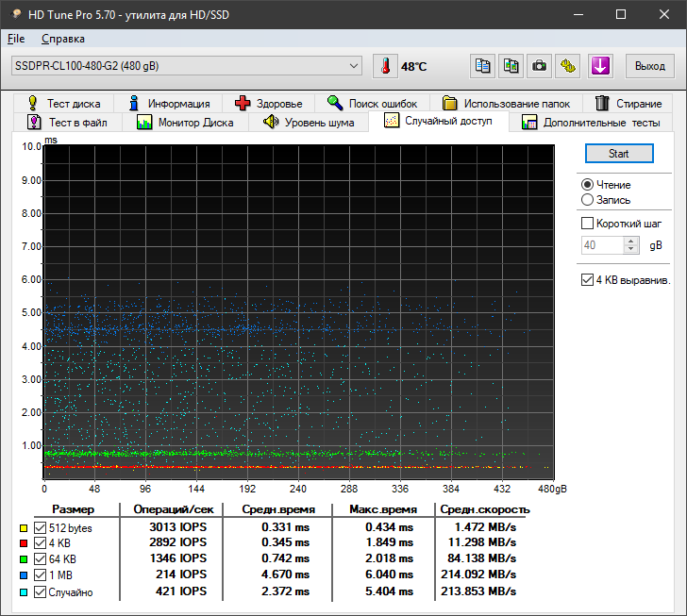
Task: Uncheck the Случайно checkbox
Action: pos(40,591)
